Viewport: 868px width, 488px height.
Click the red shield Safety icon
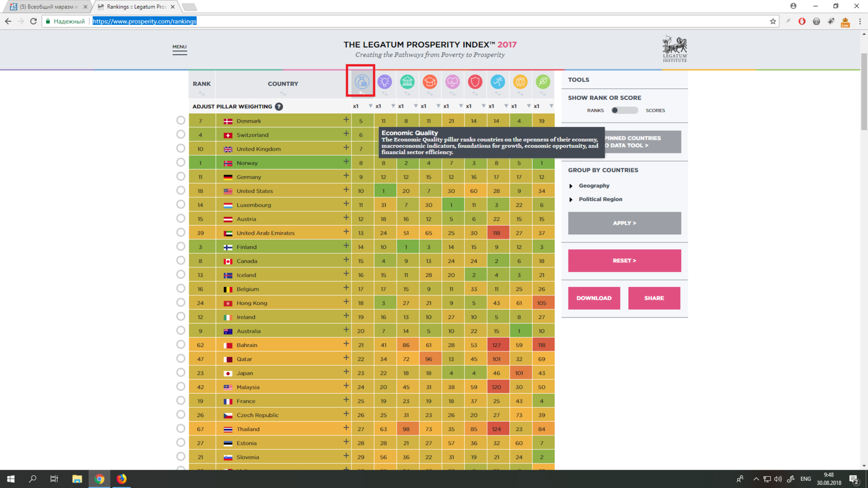475,82
